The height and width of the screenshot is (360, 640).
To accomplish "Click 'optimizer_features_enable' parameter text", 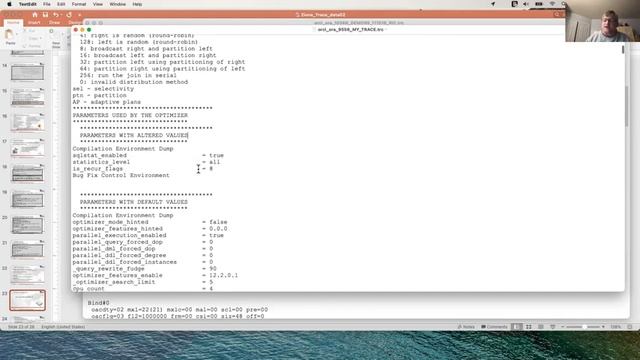I will pos(118,276).
